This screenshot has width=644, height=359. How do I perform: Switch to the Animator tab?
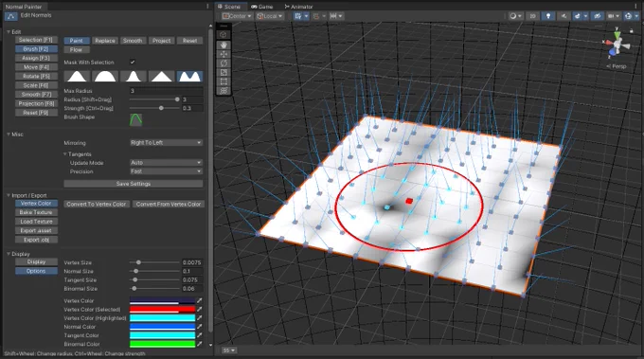(x=298, y=7)
